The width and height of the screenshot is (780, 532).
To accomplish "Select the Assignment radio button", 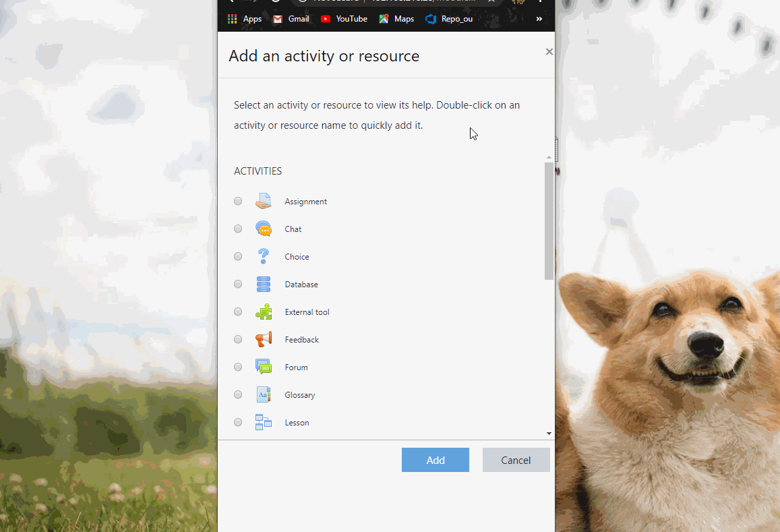I will coord(238,201).
